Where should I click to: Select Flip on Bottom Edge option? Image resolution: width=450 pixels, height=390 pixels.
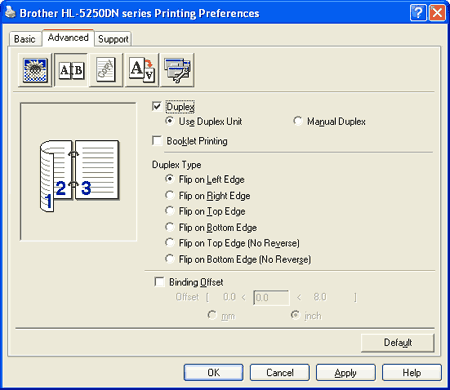[x=170, y=227]
